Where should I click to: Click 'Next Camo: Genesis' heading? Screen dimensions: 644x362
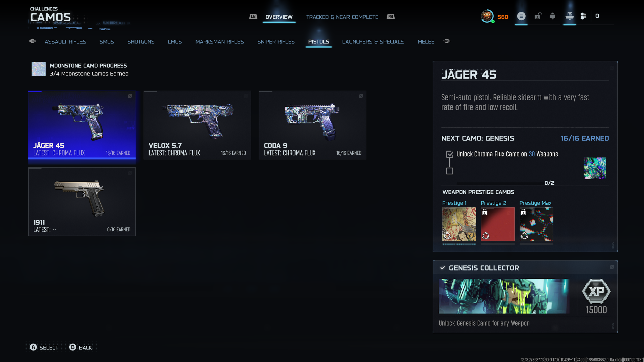(478, 138)
